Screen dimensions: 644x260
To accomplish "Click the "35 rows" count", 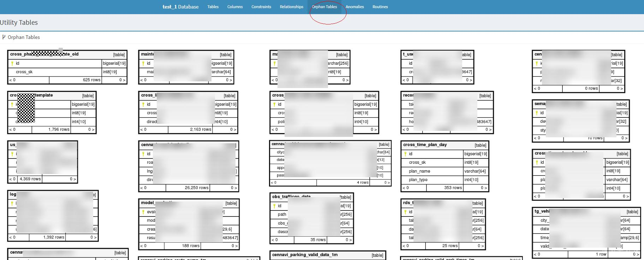I will click(318, 240).
